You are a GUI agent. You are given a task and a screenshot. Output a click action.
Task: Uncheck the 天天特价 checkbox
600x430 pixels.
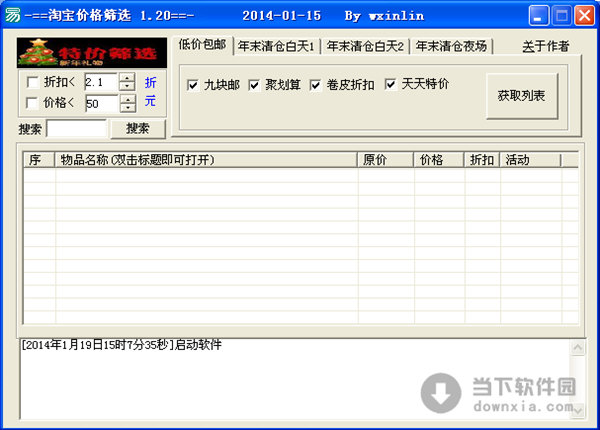390,84
